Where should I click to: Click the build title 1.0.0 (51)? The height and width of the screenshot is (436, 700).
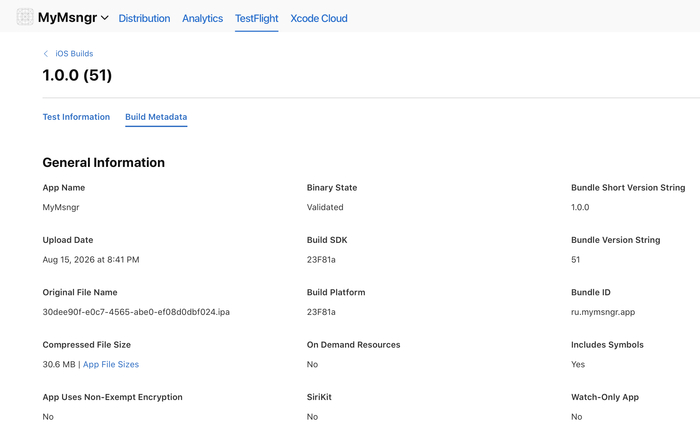[77, 75]
